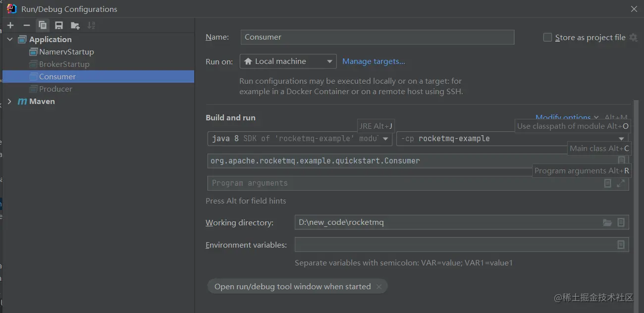
Task: Select the Producer configuration
Action: pos(55,89)
